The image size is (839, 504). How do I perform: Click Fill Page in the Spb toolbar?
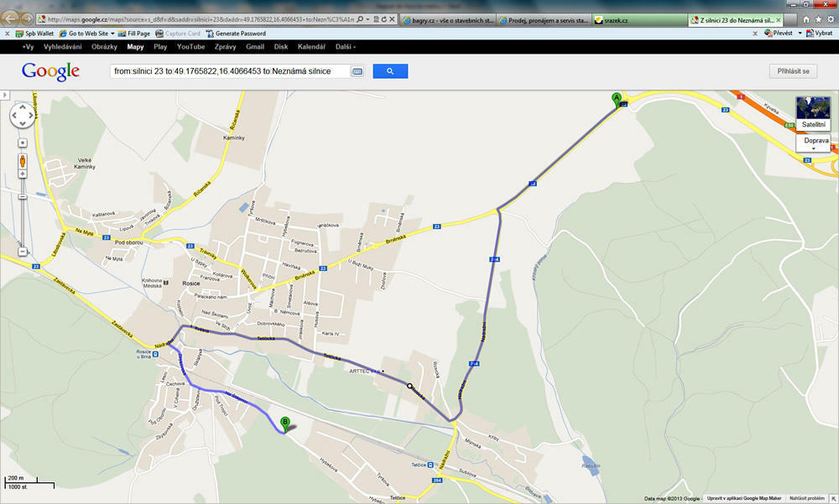[x=133, y=34]
